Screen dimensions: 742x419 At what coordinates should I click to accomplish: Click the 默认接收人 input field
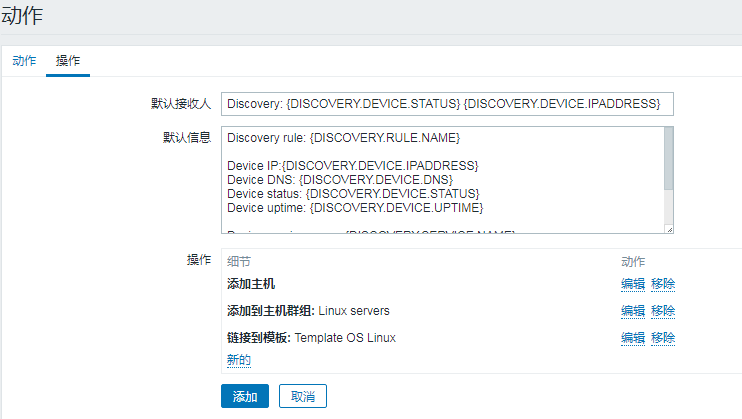pyautogui.click(x=447, y=104)
